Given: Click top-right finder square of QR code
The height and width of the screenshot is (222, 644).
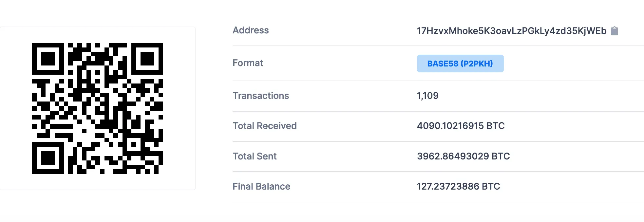Looking at the screenshot, I should pyautogui.click(x=147, y=59).
